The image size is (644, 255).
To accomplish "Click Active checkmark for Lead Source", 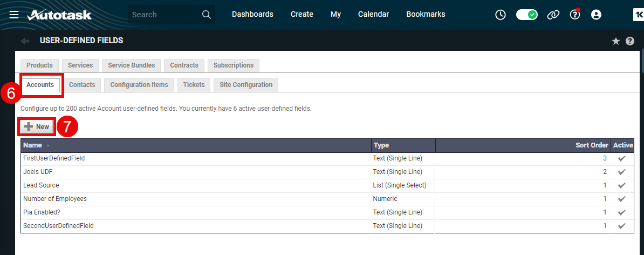I will (622, 185).
